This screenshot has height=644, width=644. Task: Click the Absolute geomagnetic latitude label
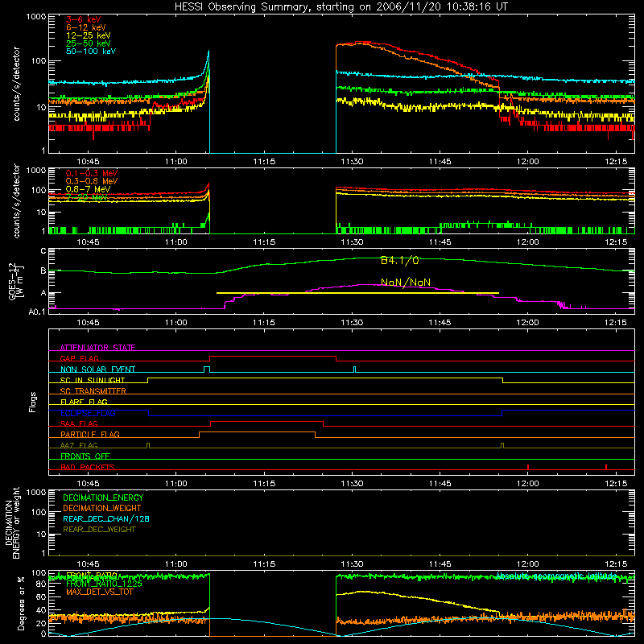point(556,576)
